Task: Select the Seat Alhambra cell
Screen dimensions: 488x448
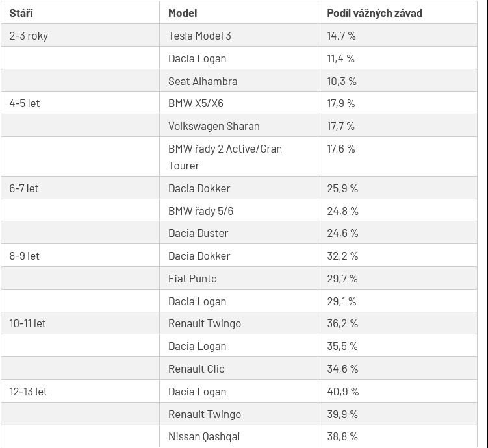Action: point(238,81)
